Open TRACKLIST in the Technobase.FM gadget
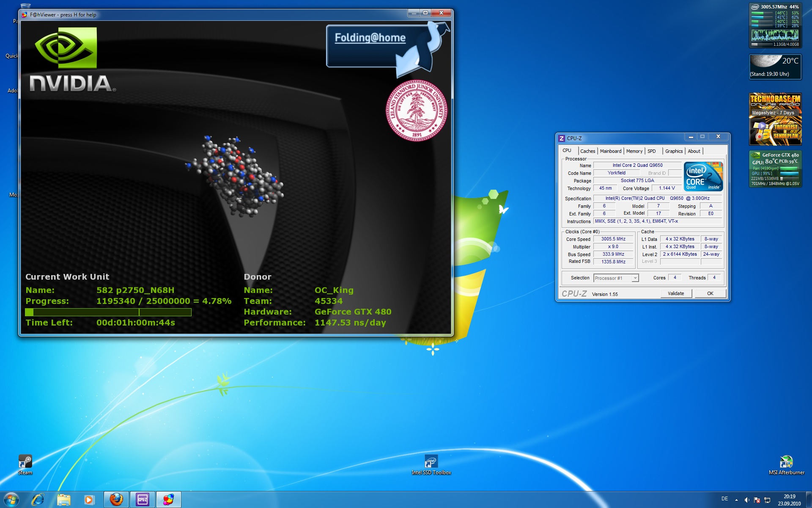812x508 pixels. click(786, 127)
